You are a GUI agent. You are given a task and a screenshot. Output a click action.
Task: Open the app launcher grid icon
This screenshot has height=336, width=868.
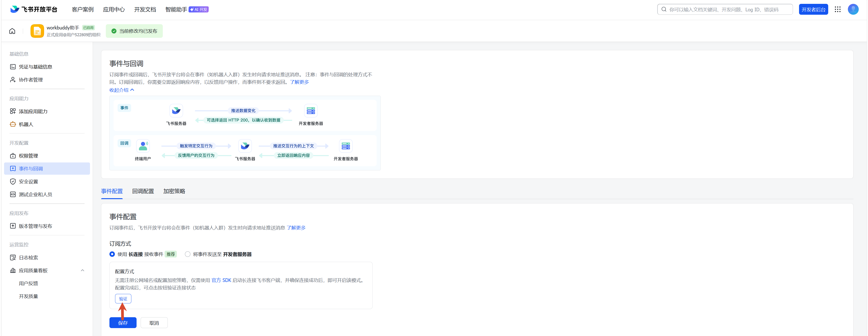coord(837,10)
